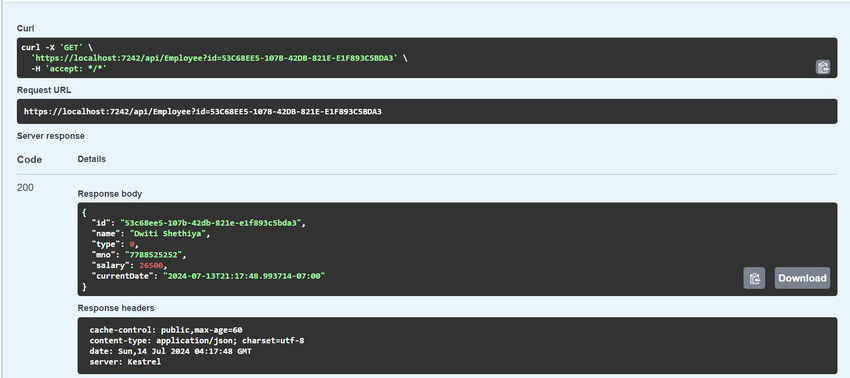Click the Curl heading

pyautogui.click(x=25, y=28)
